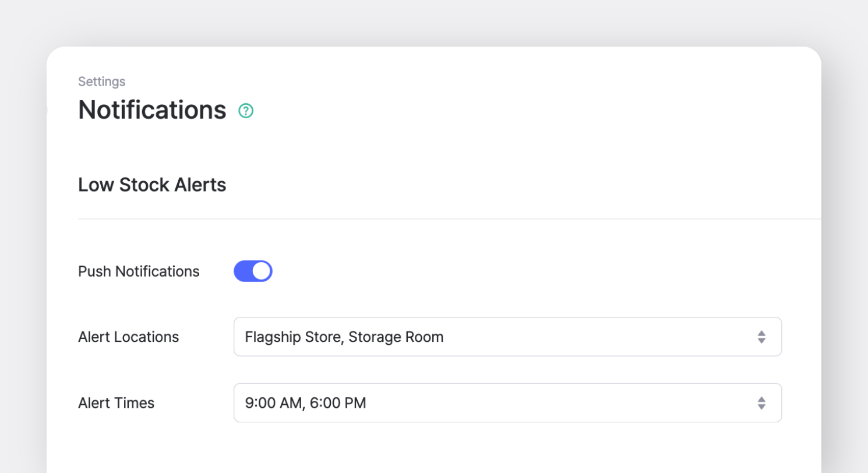Disable the Push Notifications switch

tap(253, 271)
